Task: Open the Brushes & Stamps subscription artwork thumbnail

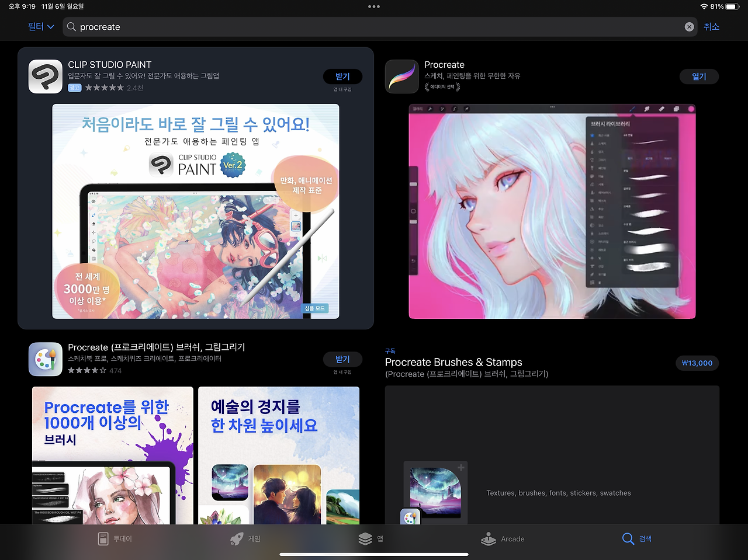Action: 435,492
